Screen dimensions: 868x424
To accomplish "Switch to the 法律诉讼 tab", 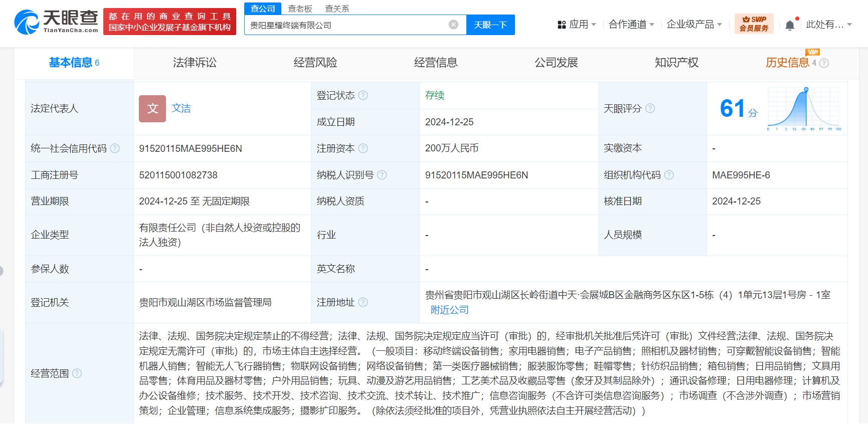I will point(195,63).
